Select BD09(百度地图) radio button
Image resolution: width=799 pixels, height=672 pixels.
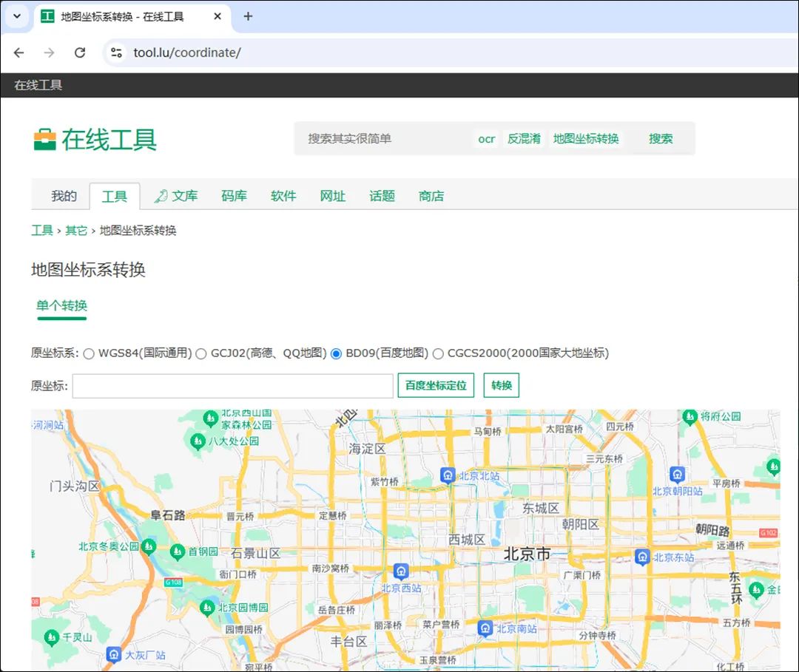(x=337, y=353)
